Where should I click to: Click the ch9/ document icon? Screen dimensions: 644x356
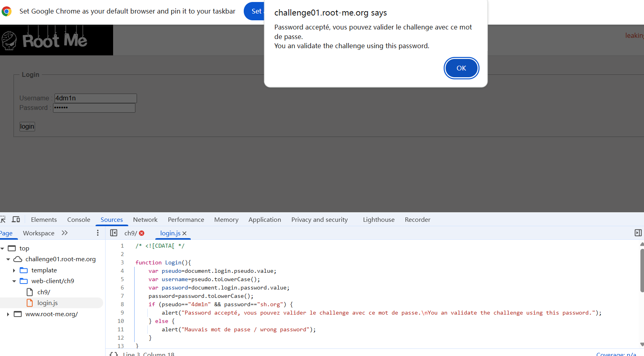(x=29, y=292)
